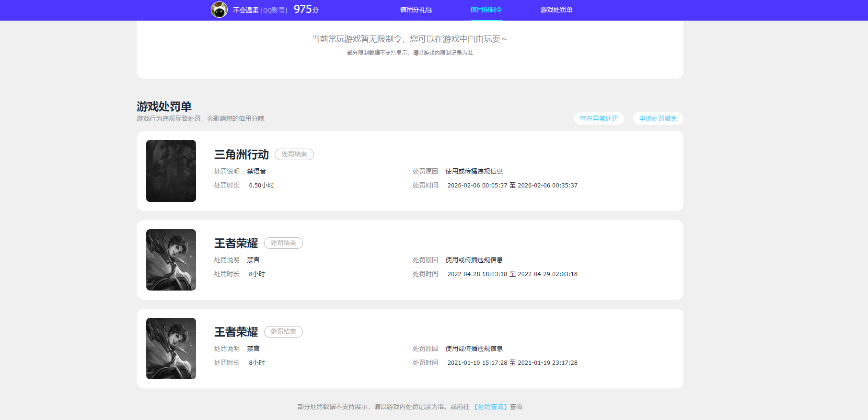
Task: Click the 存在异常处罚 button
Action: [x=599, y=118]
